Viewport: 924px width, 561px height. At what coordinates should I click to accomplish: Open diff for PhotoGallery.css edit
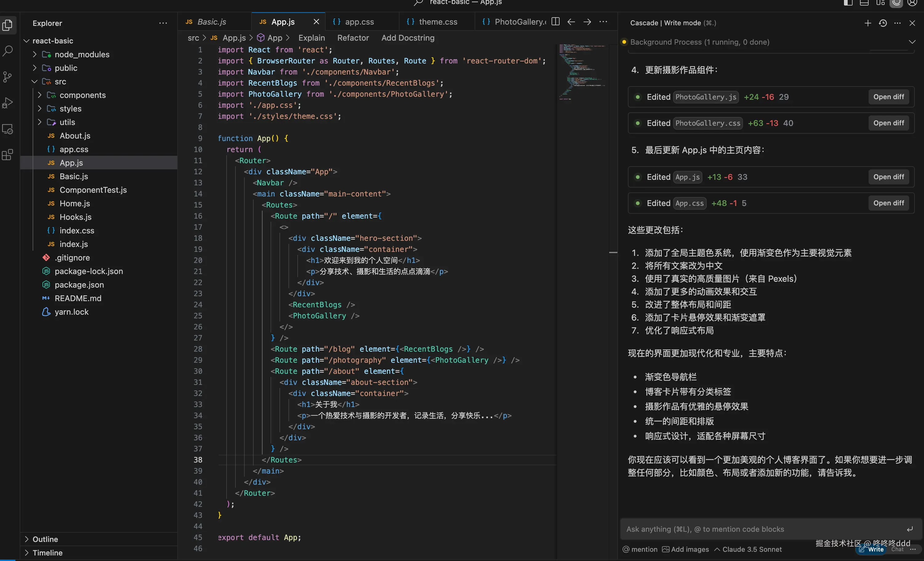[x=888, y=123]
